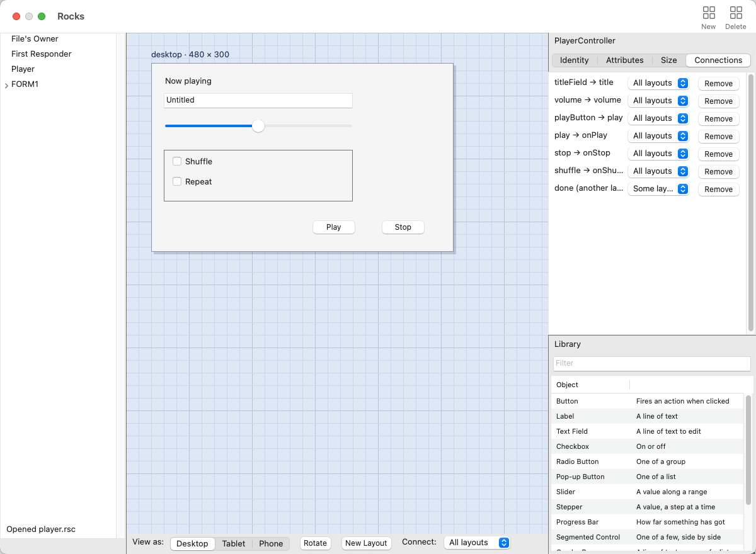Click the volume slider knob
This screenshot has width=756, height=554.
tap(258, 126)
